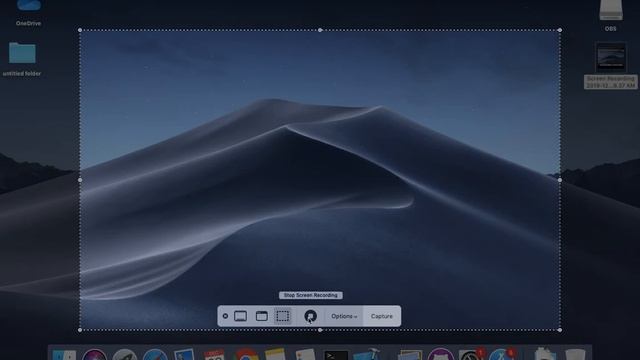This screenshot has height=360, width=640.
Task: Open Safari from the Dock
Action: (x=155, y=354)
